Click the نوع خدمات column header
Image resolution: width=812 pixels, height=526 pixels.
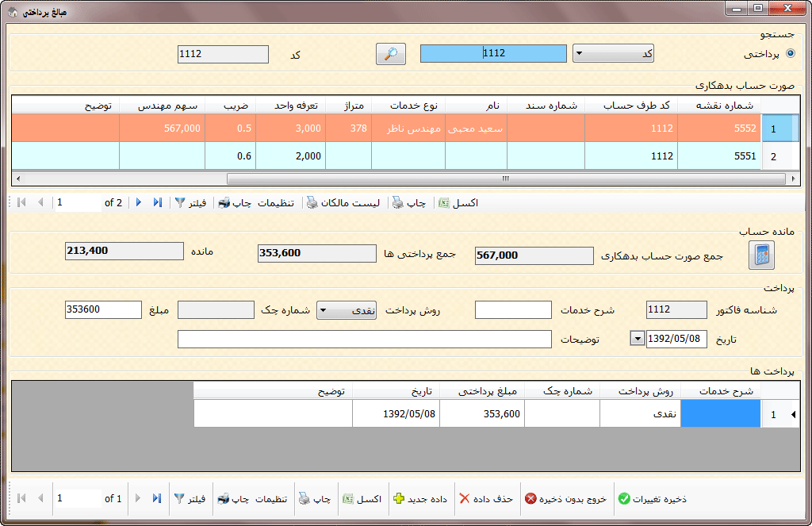(408, 106)
